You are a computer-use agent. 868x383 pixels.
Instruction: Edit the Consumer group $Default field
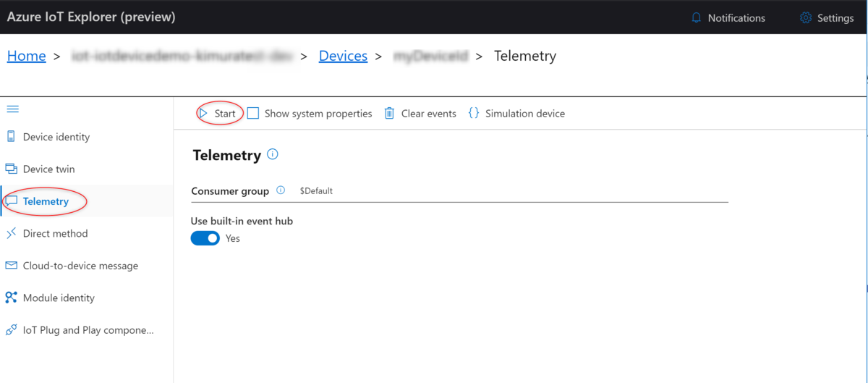click(511, 191)
